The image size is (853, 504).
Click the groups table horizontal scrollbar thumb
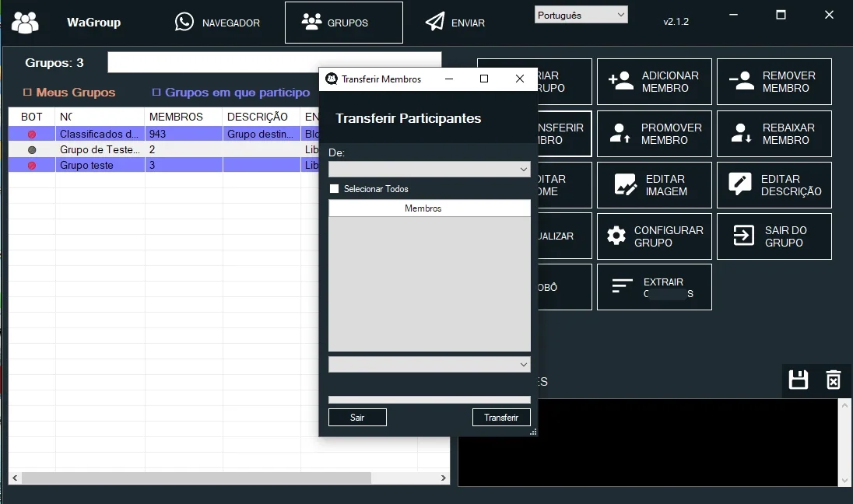click(196, 478)
